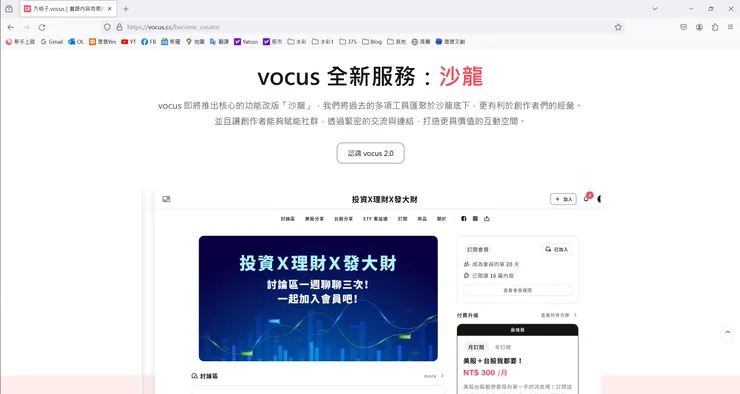The height and width of the screenshot is (394, 740).
Task: Open the rightmost bookmark in the bar
Action: pyautogui.click(x=450, y=42)
